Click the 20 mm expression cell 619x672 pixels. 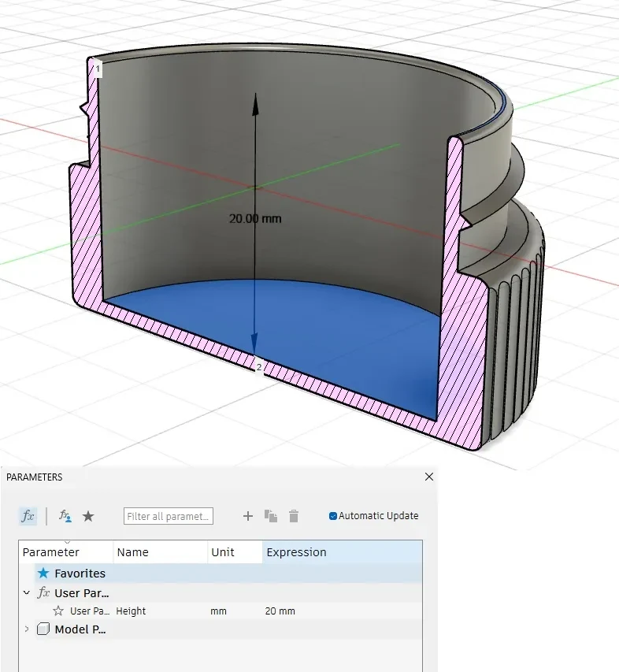pos(280,611)
